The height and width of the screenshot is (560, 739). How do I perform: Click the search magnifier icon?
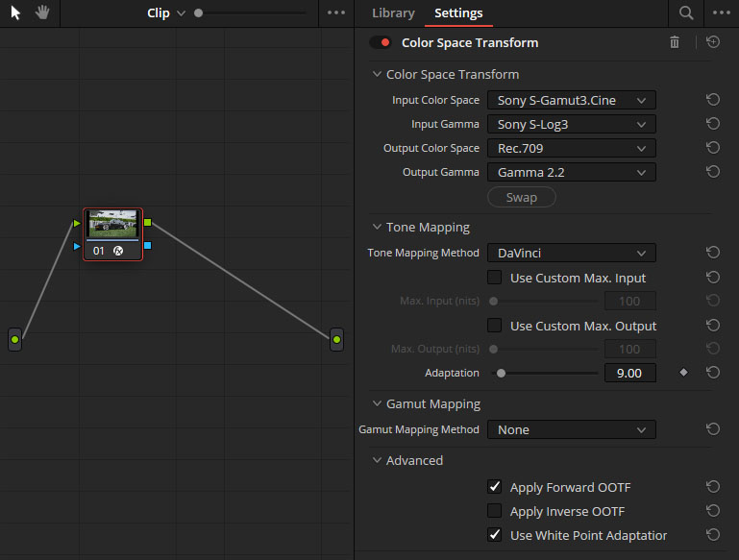(x=686, y=13)
